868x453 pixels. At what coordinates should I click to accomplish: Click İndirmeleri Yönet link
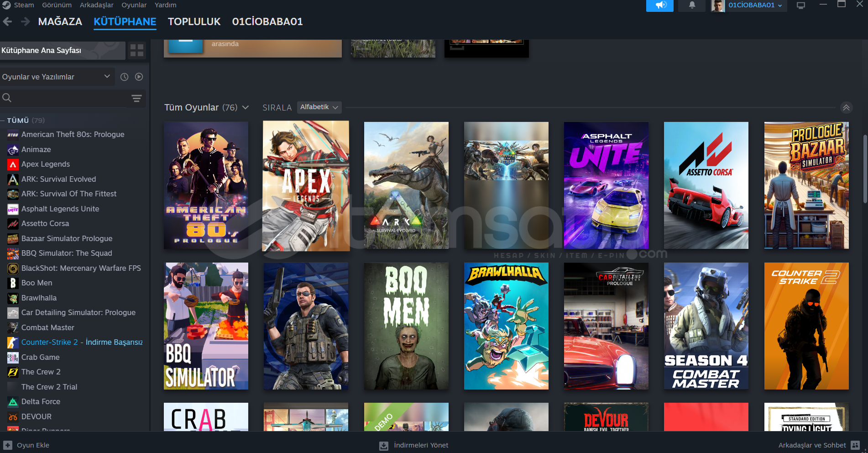(421, 445)
